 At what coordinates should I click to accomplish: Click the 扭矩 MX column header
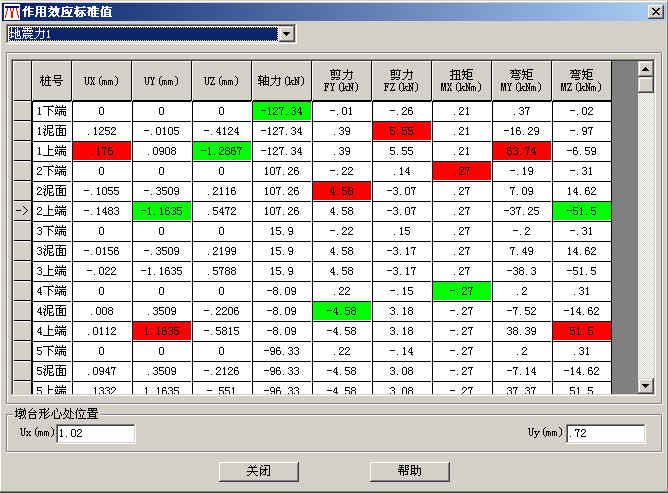coord(461,80)
